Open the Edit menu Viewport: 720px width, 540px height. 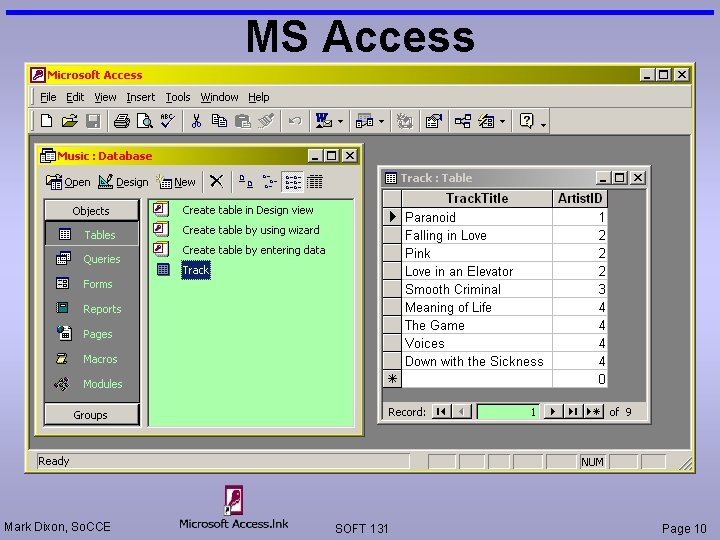(x=75, y=97)
